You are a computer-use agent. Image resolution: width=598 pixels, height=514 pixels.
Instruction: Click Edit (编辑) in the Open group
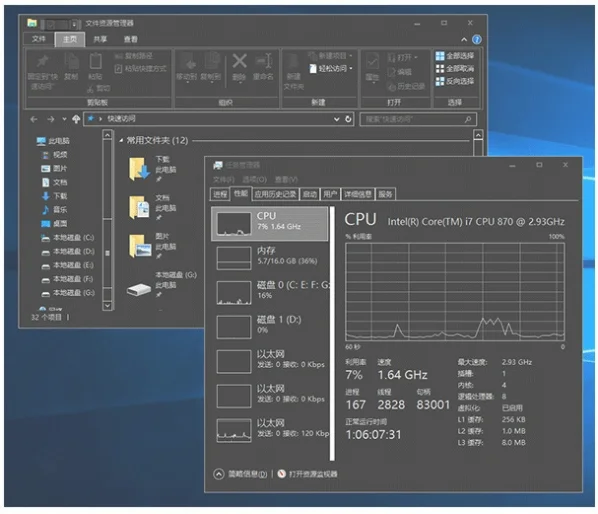click(x=399, y=72)
